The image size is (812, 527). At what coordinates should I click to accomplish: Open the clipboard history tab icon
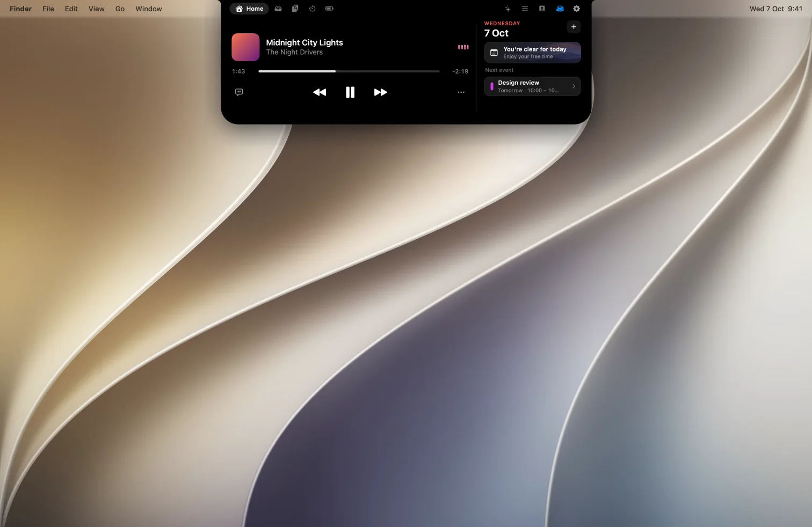[x=295, y=9]
